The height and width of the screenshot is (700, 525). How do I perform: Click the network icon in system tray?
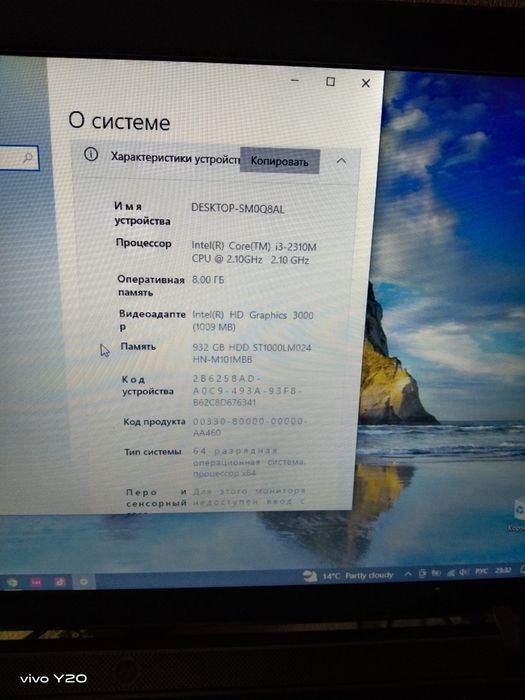451,573
